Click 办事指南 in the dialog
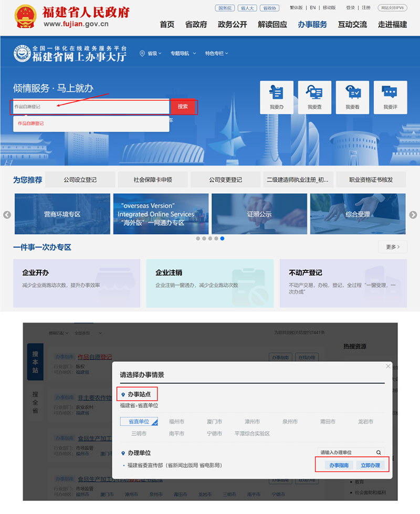This screenshot has height=514, width=420. pos(339,465)
